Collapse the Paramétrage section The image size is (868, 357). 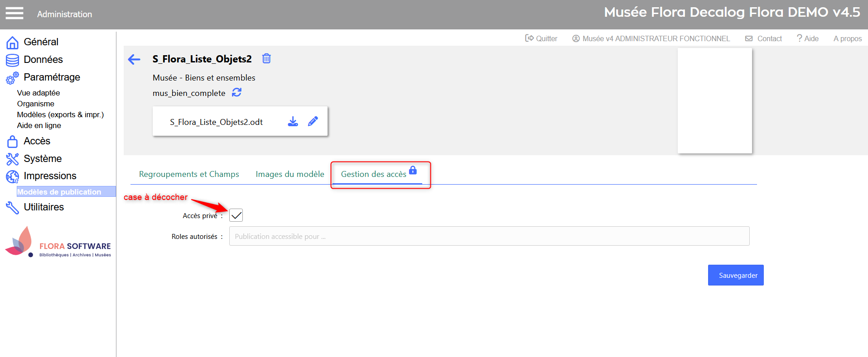click(52, 77)
